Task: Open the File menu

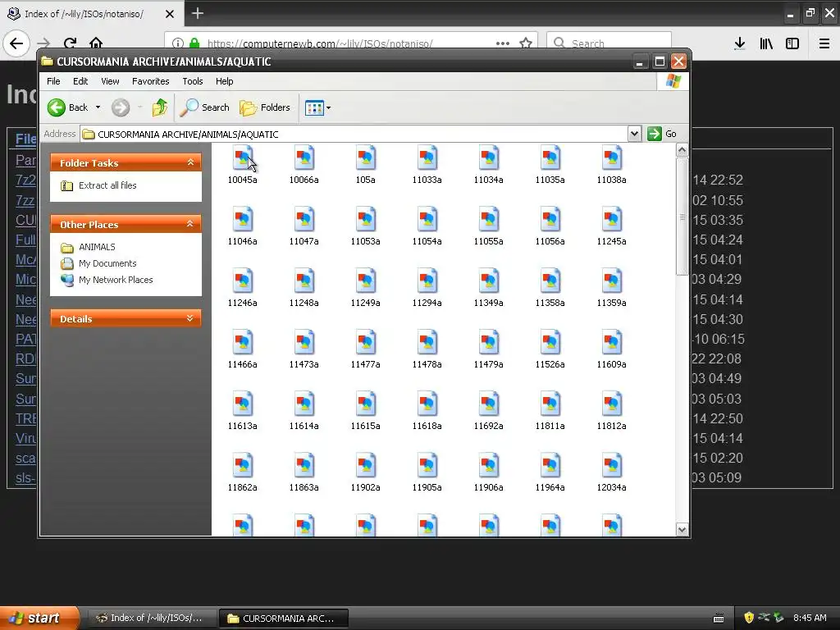Action: 53,81
